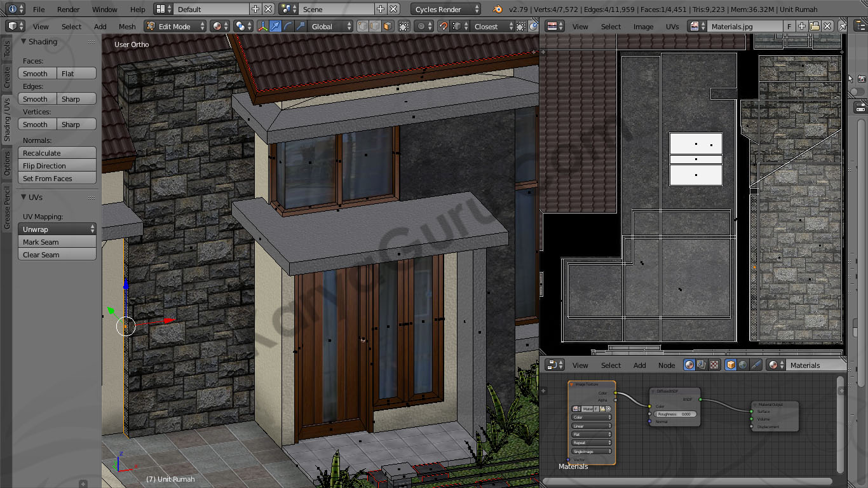The height and width of the screenshot is (488, 868).
Task: Open the Edit Mode dropdown
Action: (x=175, y=27)
